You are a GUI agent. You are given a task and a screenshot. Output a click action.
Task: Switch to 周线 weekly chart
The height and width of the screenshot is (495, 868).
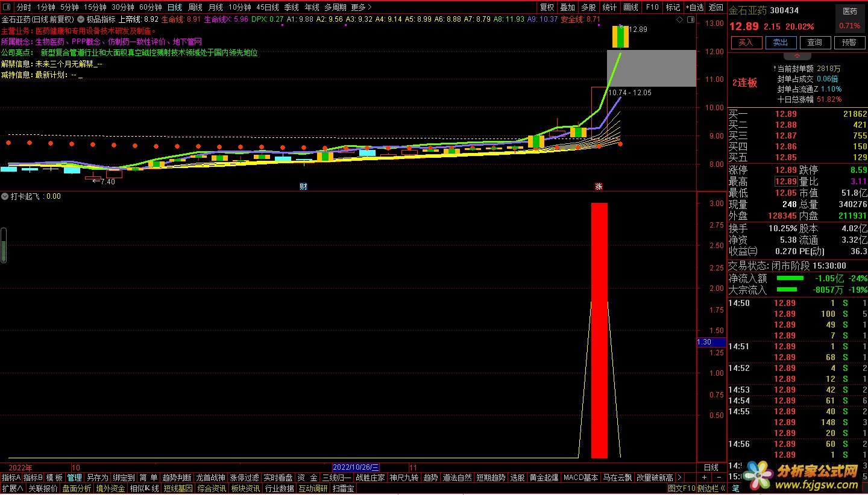195,7
